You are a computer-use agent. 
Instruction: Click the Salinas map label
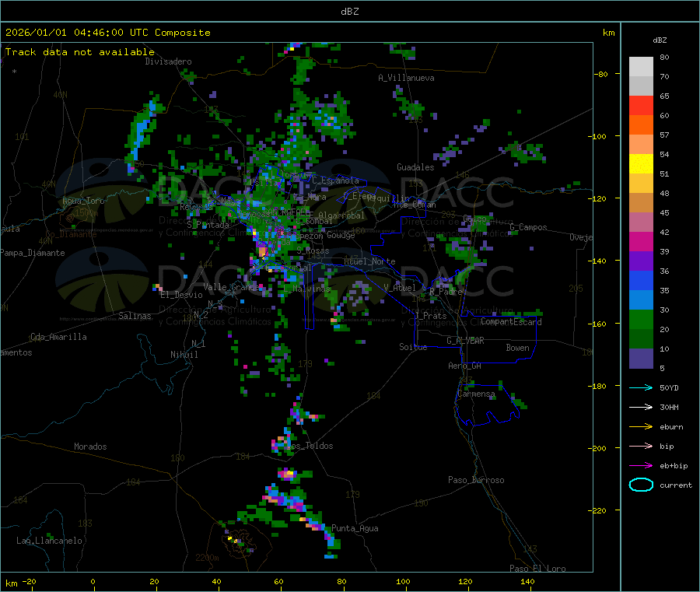(135, 316)
